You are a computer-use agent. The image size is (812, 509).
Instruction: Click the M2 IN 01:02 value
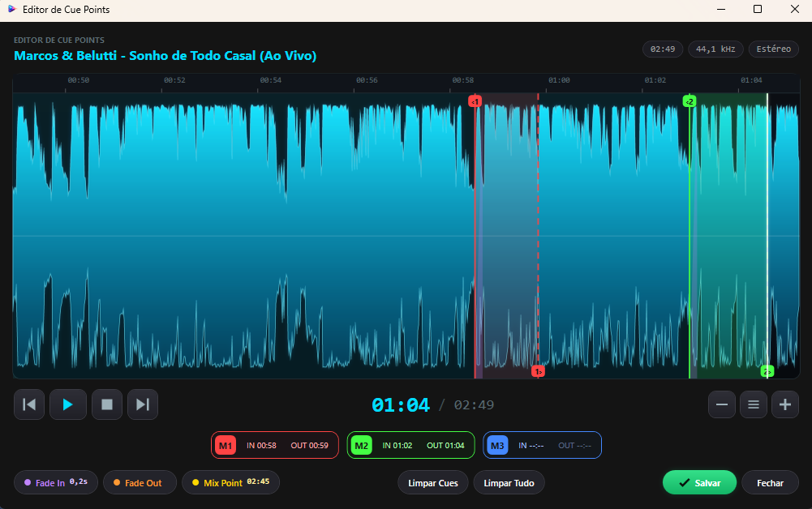pyautogui.click(x=397, y=446)
